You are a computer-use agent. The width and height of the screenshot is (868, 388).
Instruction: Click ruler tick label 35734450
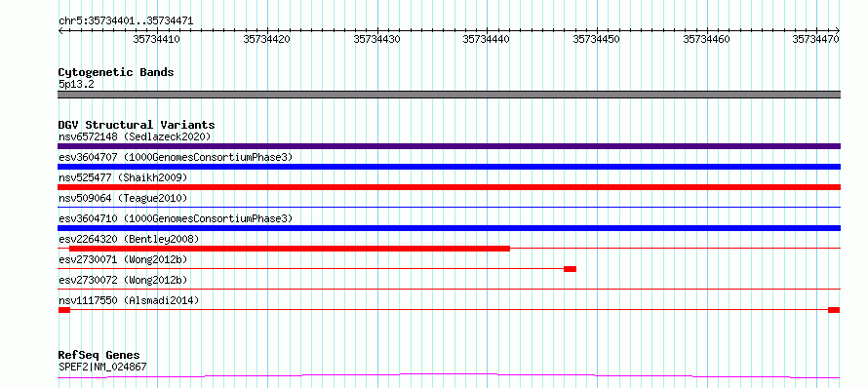coord(596,39)
